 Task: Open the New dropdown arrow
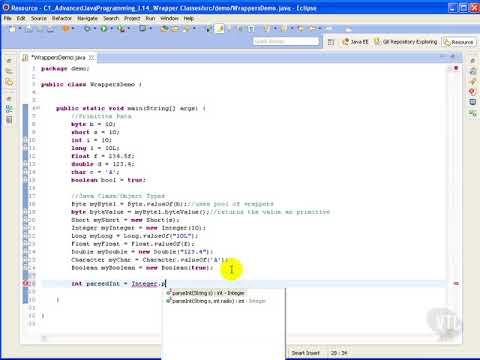coord(20,29)
